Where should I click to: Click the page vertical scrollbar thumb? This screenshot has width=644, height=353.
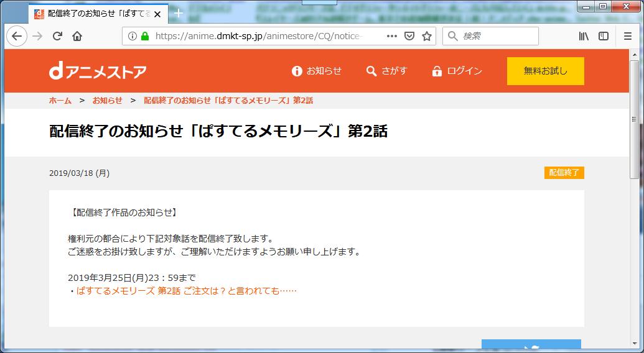click(x=634, y=119)
